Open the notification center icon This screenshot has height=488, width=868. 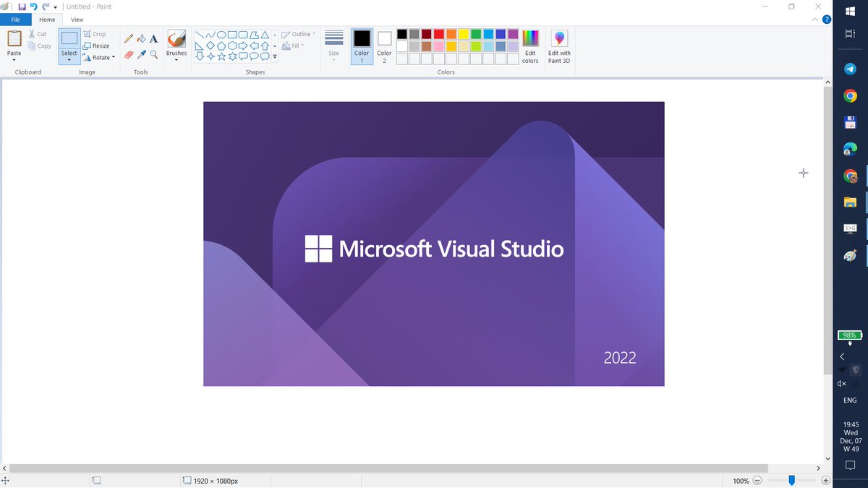[850, 466]
